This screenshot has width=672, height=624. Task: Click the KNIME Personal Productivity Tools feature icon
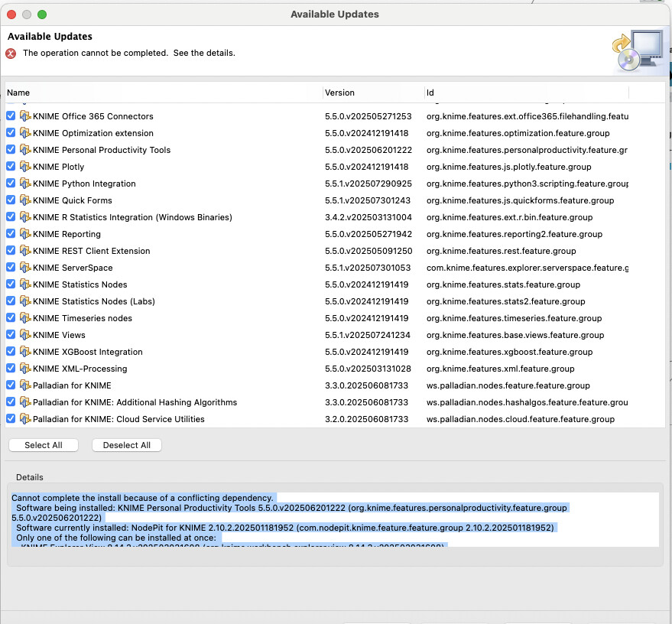(x=25, y=150)
